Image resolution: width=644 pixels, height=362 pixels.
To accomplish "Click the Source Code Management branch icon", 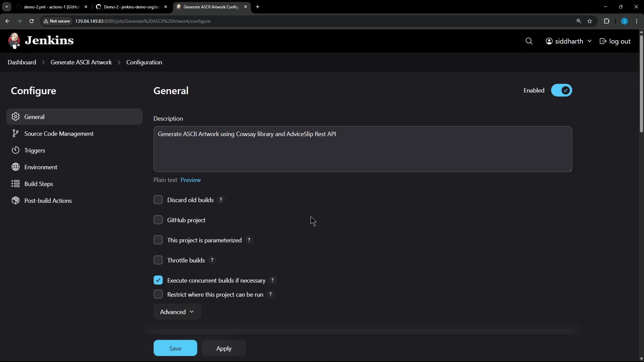I will coord(15,133).
